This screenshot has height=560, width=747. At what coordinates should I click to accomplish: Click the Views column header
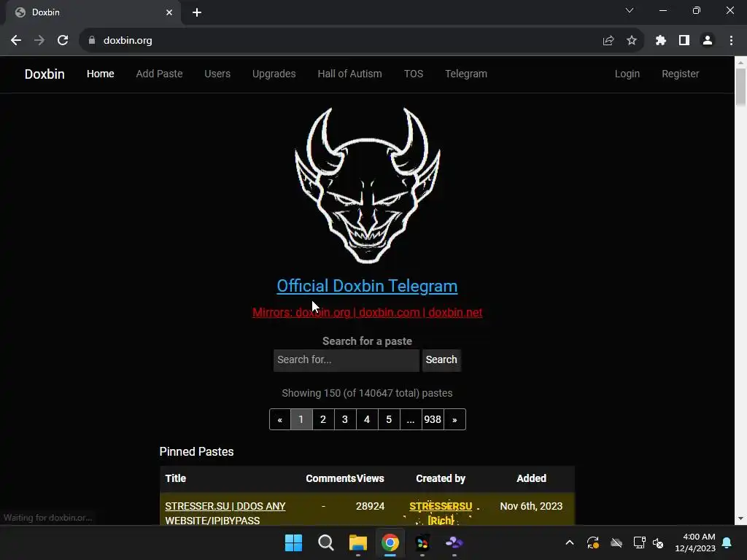[x=370, y=478]
